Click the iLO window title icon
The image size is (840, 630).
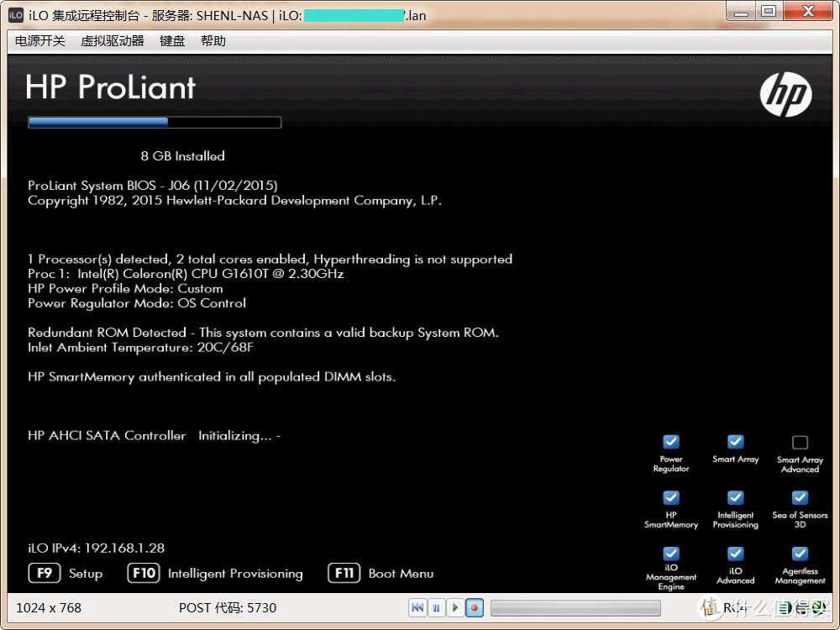tap(15, 15)
